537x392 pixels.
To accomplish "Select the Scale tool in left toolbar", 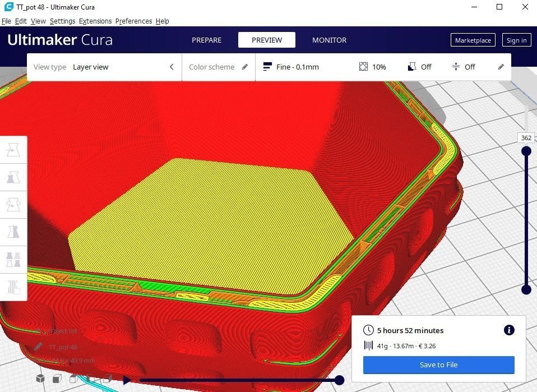I will click(x=13, y=177).
